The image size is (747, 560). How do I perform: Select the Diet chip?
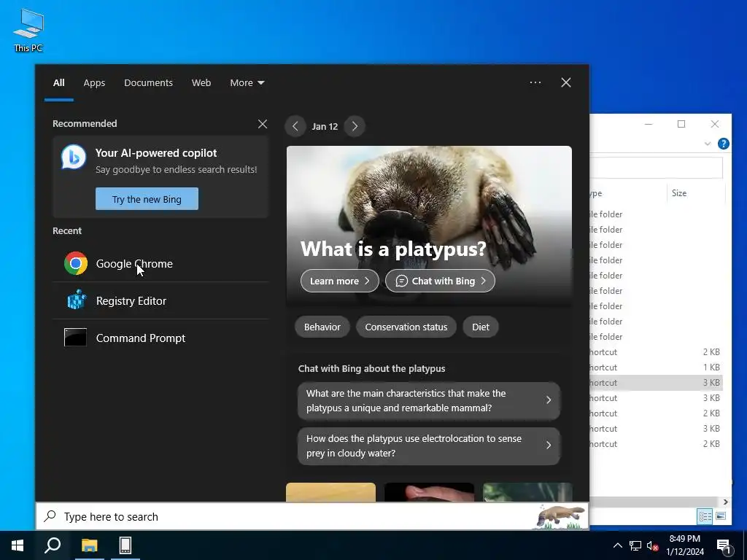[x=480, y=327]
